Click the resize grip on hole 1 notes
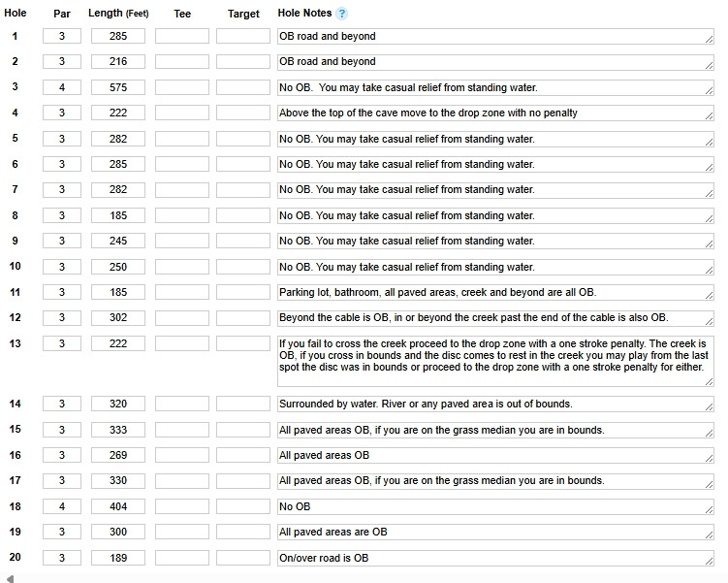 [x=709, y=40]
